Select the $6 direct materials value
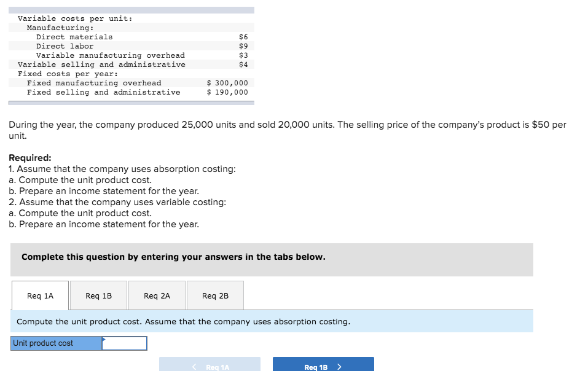This screenshot has height=371, width=588. pyautogui.click(x=242, y=36)
